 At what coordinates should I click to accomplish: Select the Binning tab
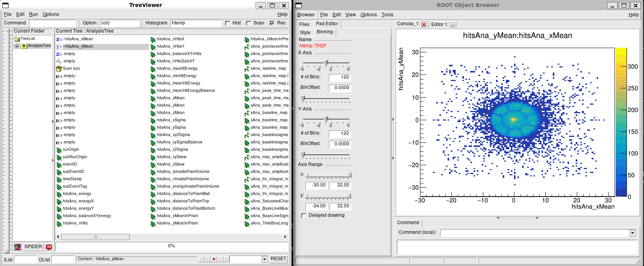(x=325, y=32)
